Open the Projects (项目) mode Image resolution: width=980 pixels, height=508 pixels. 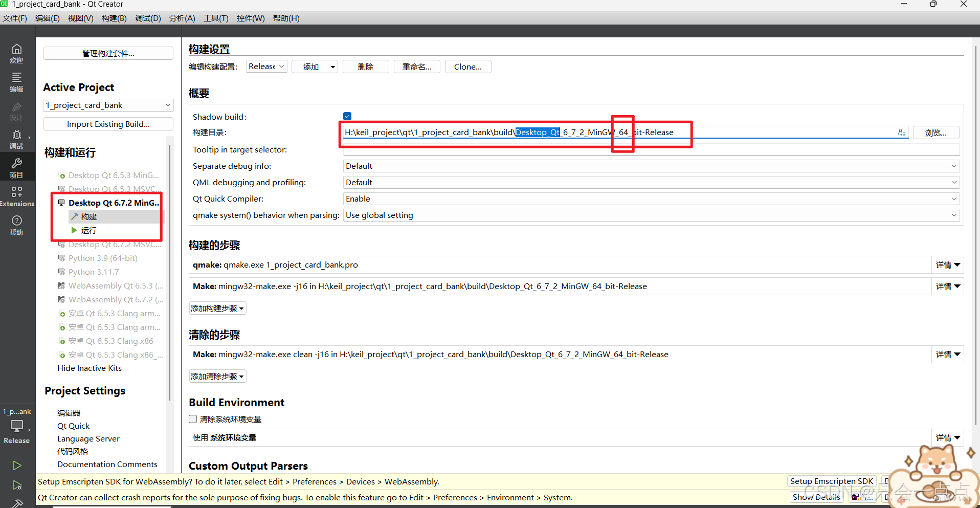(x=17, y=168)
